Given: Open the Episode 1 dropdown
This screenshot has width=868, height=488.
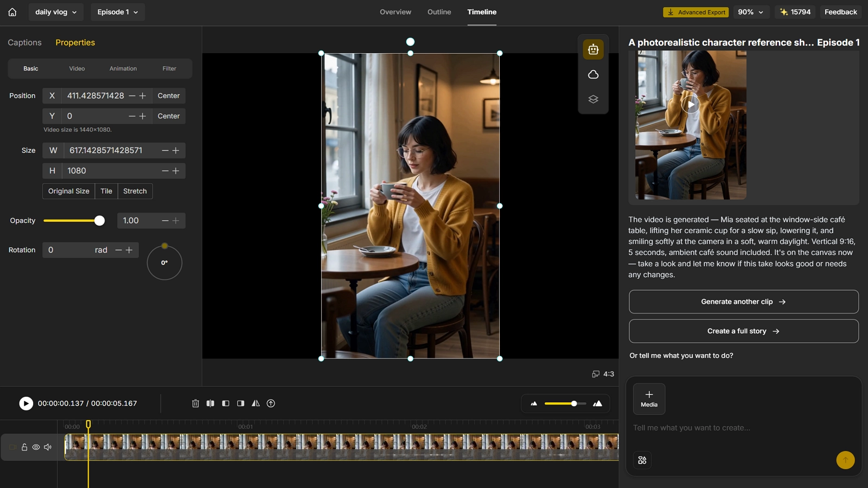Looking at the screenshot, I should [x=118, y=12].
